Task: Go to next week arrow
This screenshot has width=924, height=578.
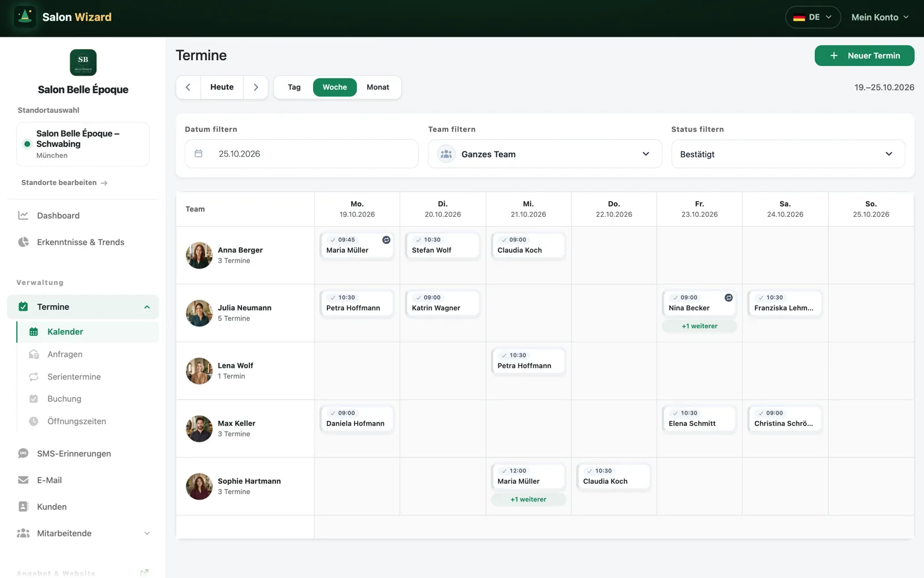Action: coord(256,87)
